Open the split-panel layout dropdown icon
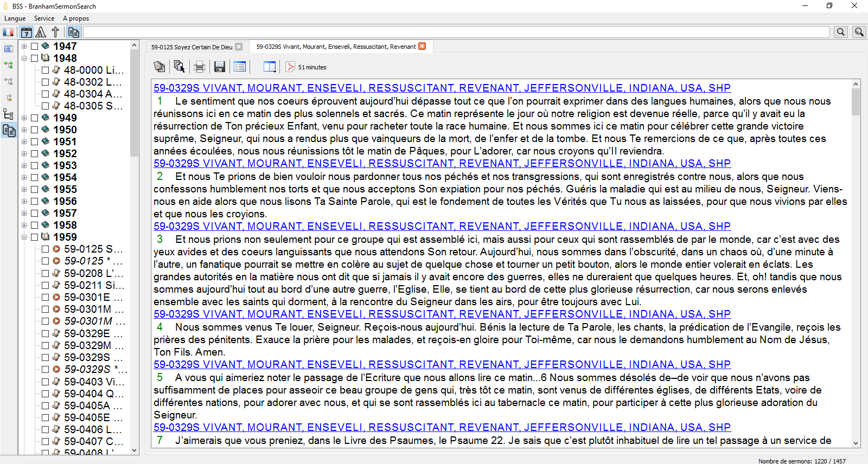 270,67
